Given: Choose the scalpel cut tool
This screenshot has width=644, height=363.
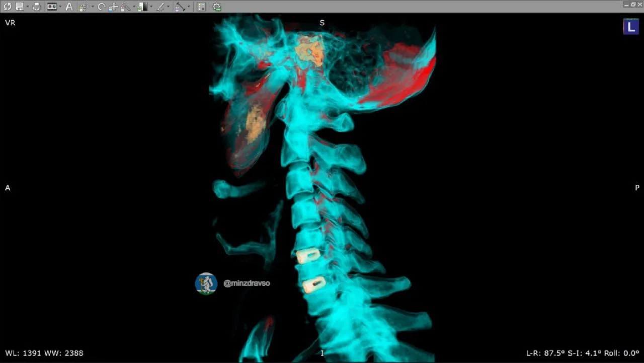Looking at the screenshot, I should coord(160,7).
